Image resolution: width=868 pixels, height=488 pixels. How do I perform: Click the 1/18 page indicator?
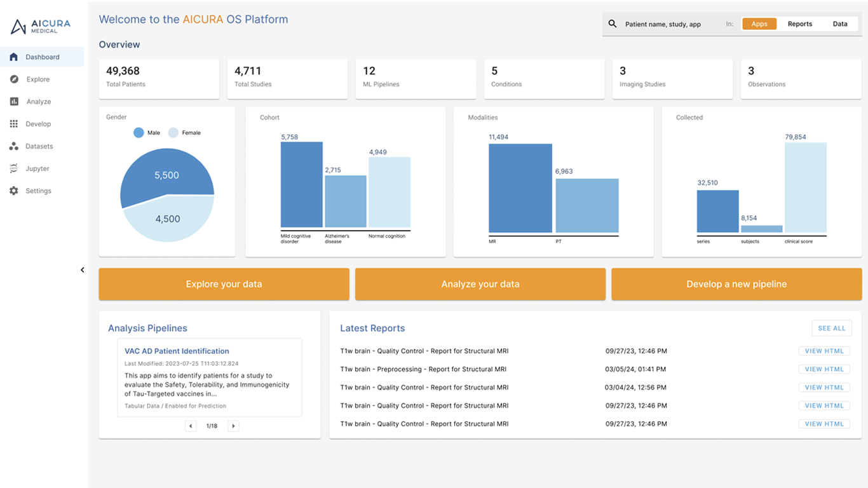click(x=212, y=426)
